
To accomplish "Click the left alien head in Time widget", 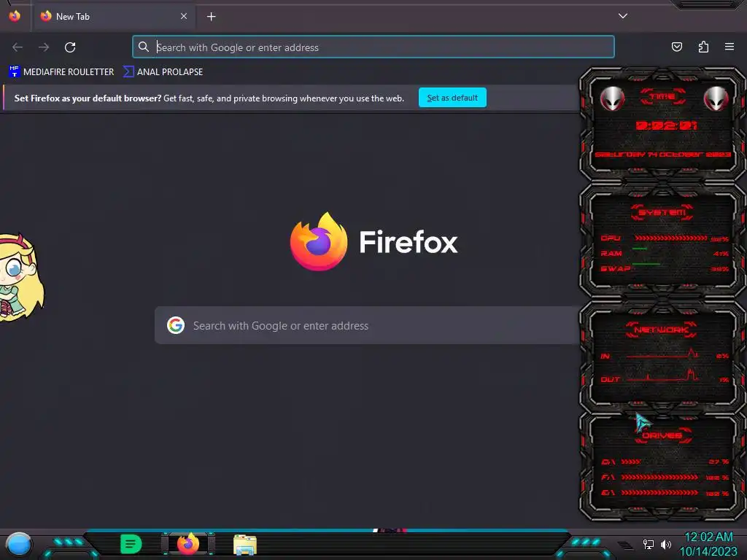I will [x=612, y=99].
